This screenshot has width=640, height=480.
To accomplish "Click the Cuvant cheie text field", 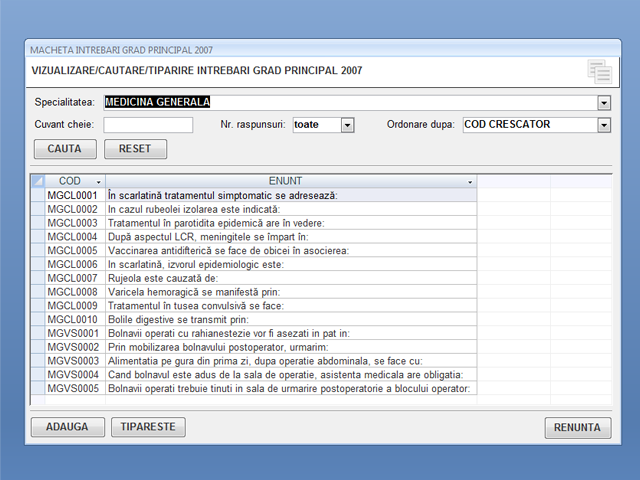I will pos(148,125).
